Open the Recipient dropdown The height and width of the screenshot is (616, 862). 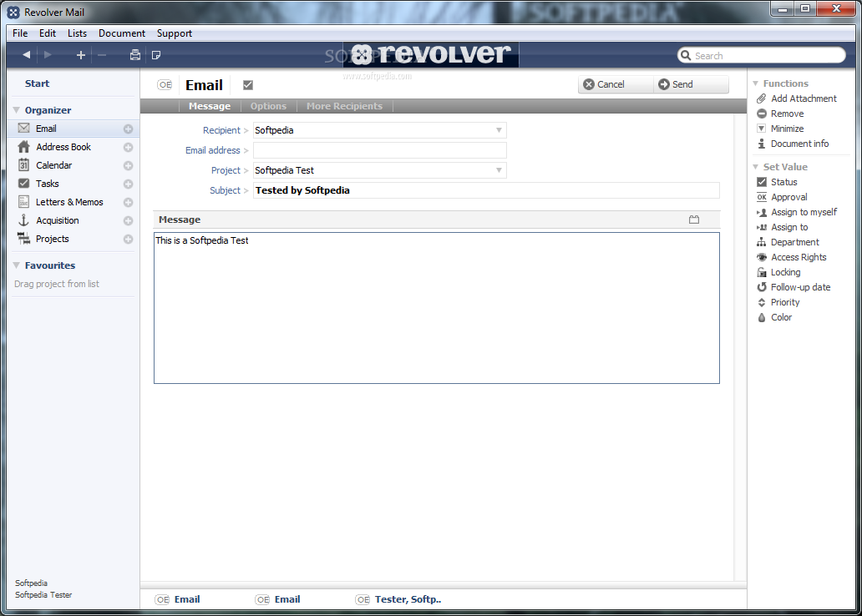coord(499,130)
